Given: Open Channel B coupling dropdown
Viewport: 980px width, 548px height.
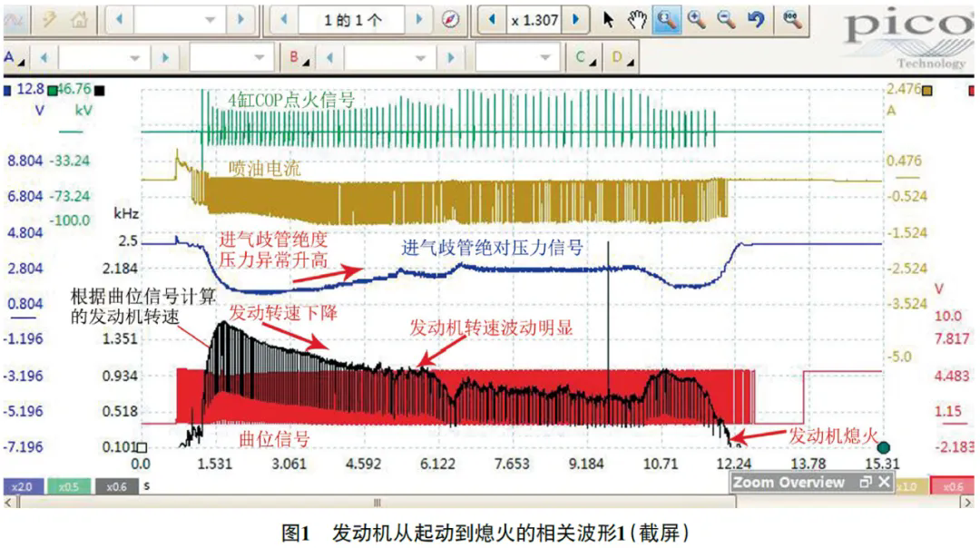Looking at the screenshot, I should pyautogui.click(x=517, y=58).
